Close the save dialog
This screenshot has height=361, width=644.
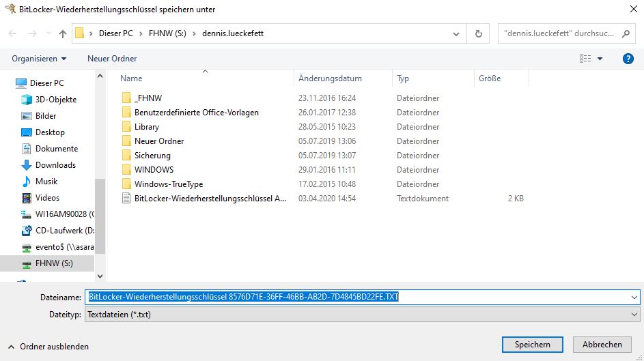[x=634, y=9]
